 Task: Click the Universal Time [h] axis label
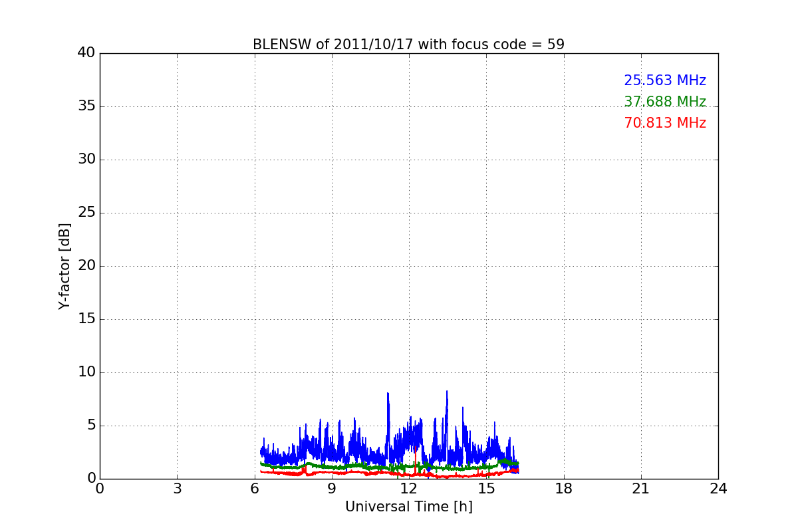pos(408,507)
